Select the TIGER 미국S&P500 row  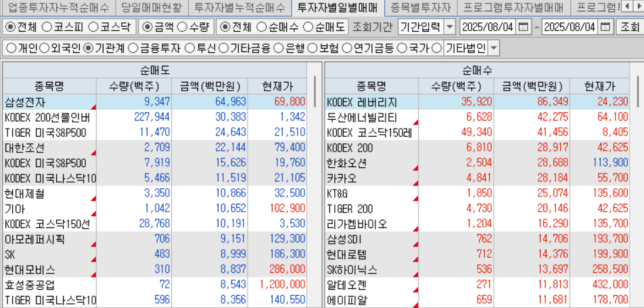click(x=154, y=133)
